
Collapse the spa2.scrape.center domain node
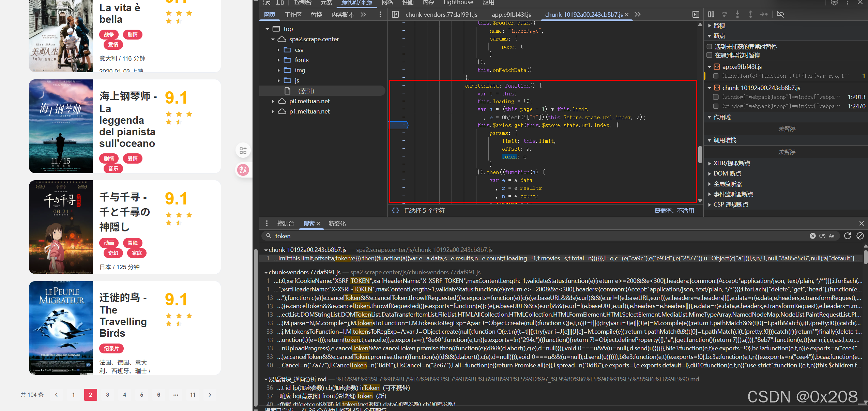point(273,40)
